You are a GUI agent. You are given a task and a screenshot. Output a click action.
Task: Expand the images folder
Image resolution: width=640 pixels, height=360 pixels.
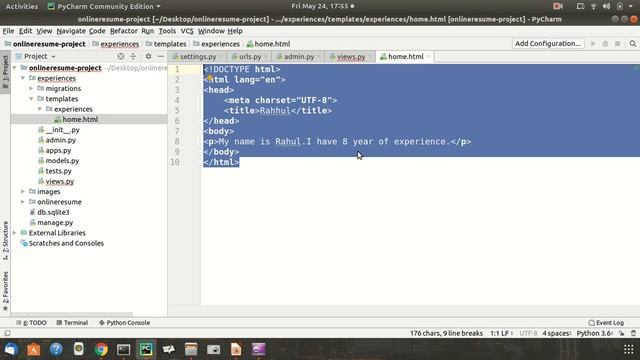pos(23,191)
